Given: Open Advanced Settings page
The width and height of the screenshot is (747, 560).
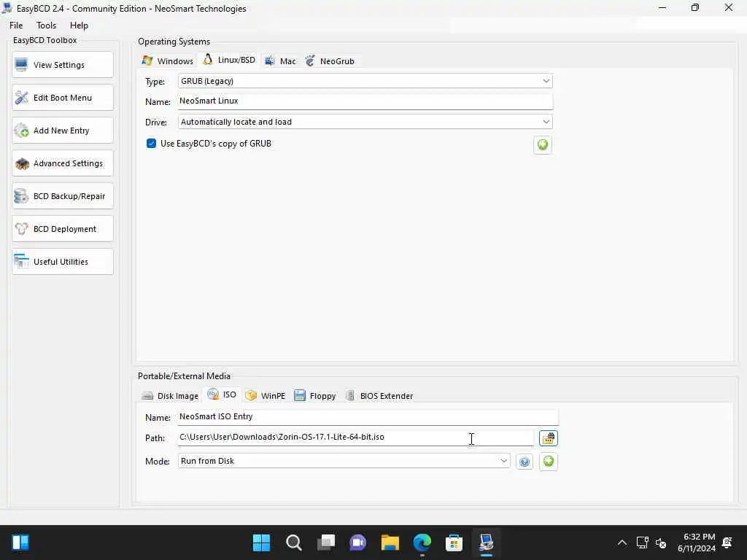Looking at the screenshot, I should [63, 163].
